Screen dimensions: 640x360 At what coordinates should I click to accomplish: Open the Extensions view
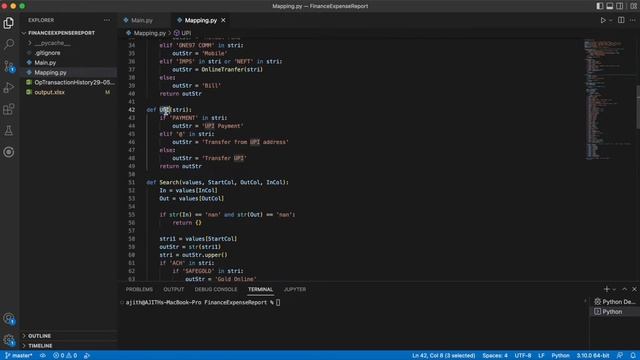(x=9, y=109)
